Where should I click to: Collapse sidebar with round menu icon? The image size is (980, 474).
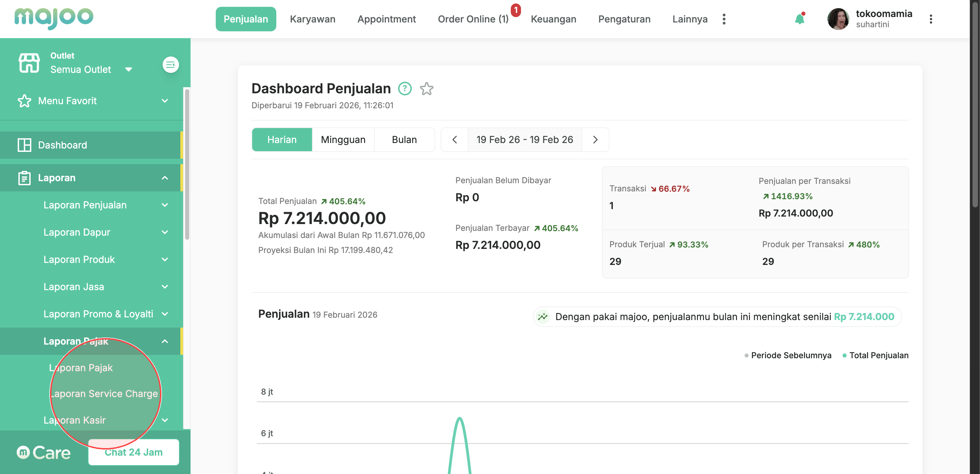[170, 65]
